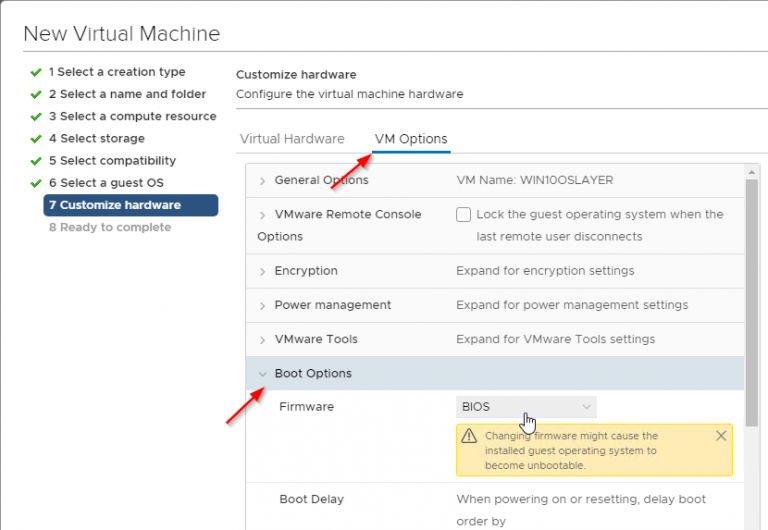The height and width of the screenshot is (530, 768).
Task: Enable Lock the guest operating system checkbox
Action: click(x=463, y=214)
